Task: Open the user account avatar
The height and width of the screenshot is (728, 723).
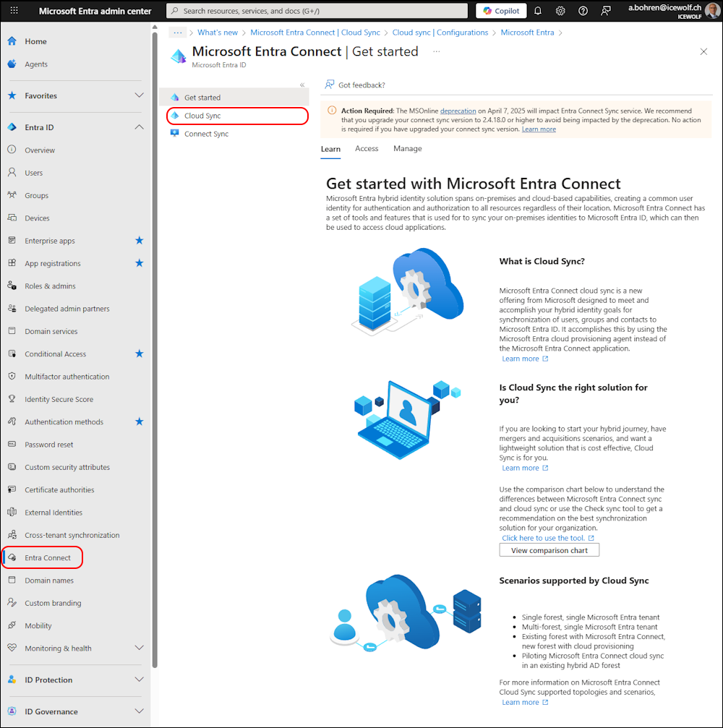Action: 712,11
